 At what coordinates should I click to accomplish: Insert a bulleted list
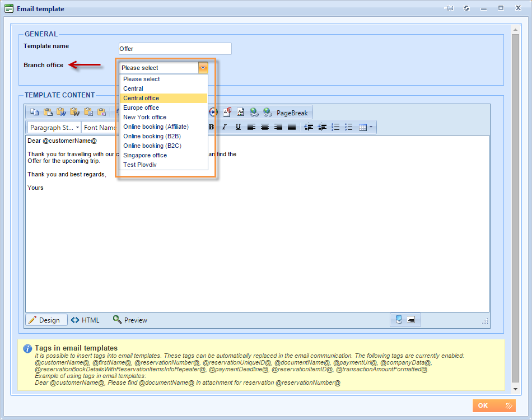click(348, 127)
